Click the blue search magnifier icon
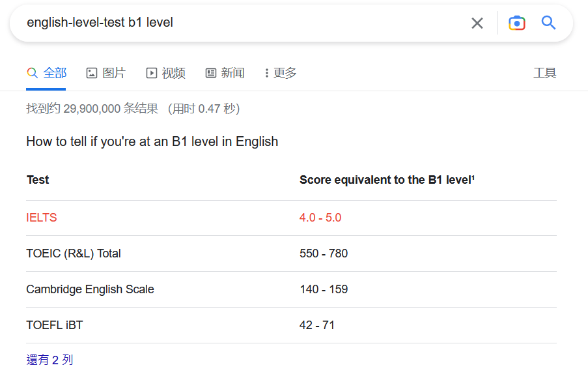This screenshot has height=376, width=588. click(x=548, y=23)
